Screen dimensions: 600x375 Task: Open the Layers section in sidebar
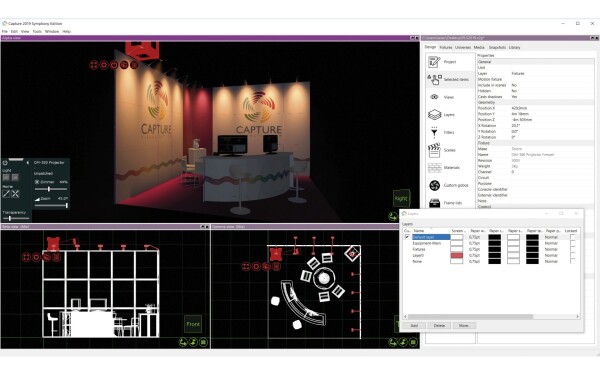click(x=450, y=114)
